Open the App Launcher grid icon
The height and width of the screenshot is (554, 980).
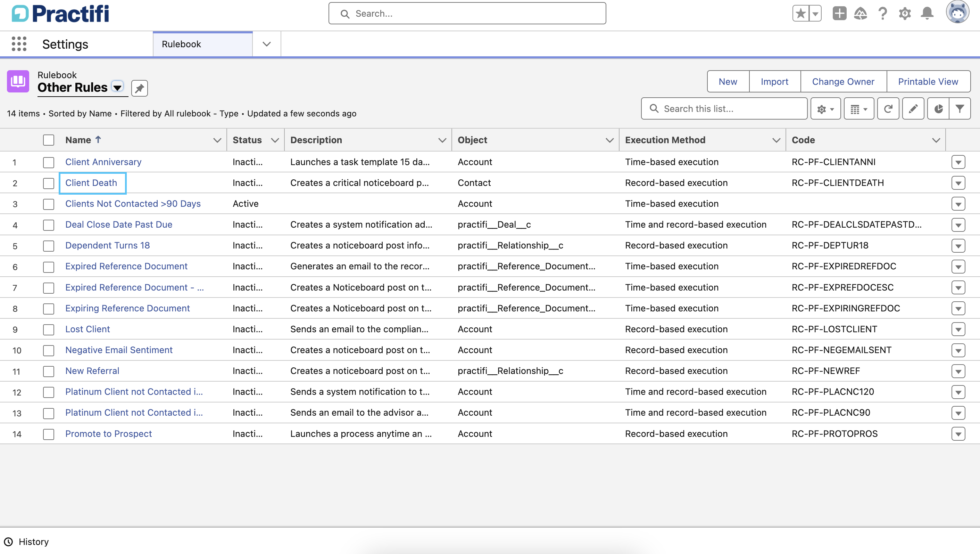coord(19,44)
